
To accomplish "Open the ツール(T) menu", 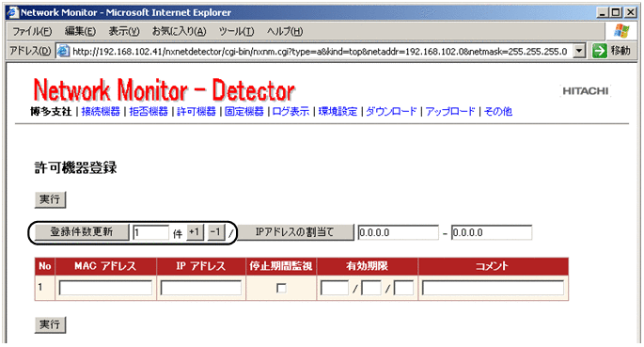I will [x=236, y=31].
